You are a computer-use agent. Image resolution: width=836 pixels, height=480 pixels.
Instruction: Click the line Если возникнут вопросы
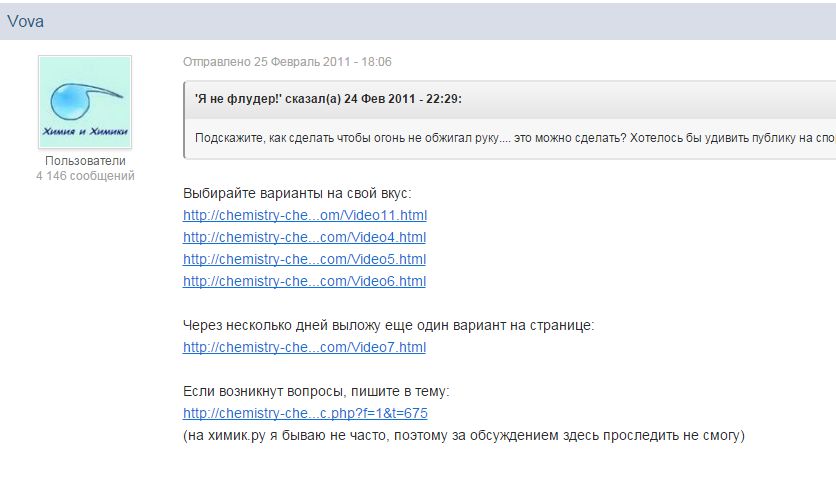pyautogui.click(x=323, y=391)
